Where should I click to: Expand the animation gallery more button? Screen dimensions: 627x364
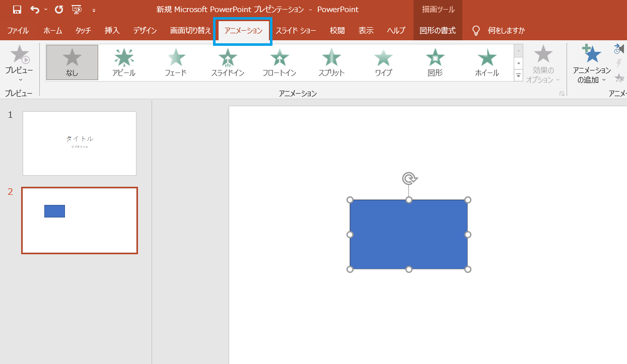518,76
